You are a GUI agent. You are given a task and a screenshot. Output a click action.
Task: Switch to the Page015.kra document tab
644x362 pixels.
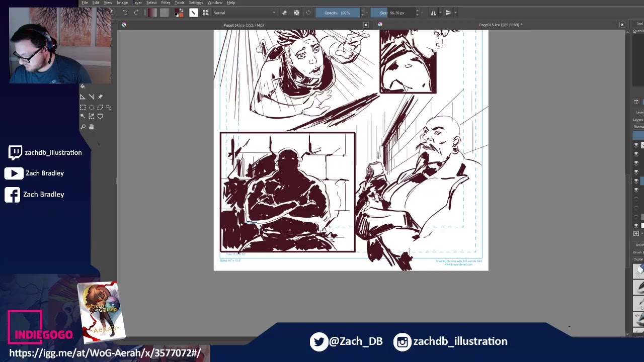pyautogui.click(x=500, y=25)
